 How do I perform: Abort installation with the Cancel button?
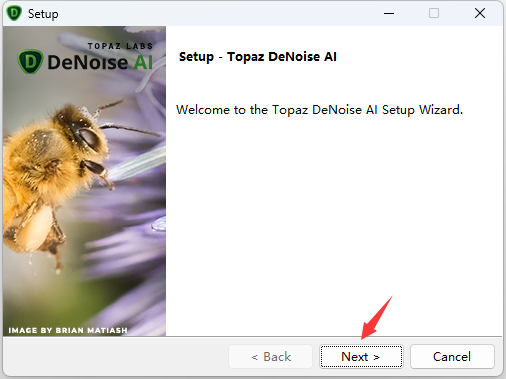click(452, 357)
